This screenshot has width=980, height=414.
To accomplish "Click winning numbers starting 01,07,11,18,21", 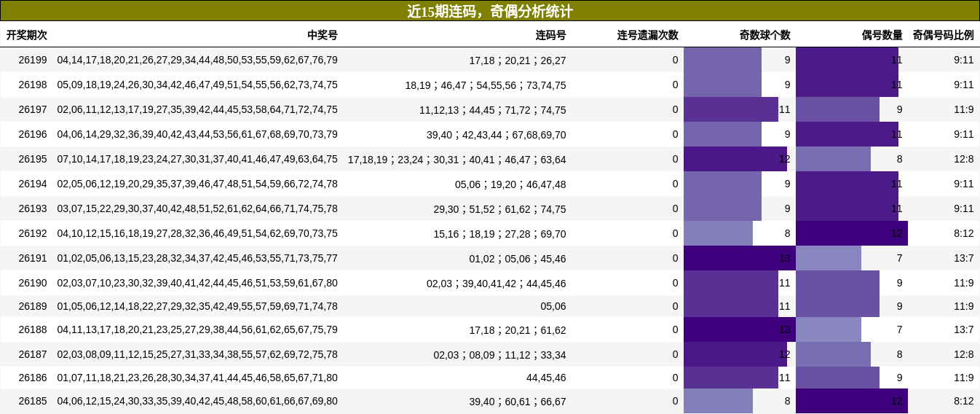I will point(197,378).
